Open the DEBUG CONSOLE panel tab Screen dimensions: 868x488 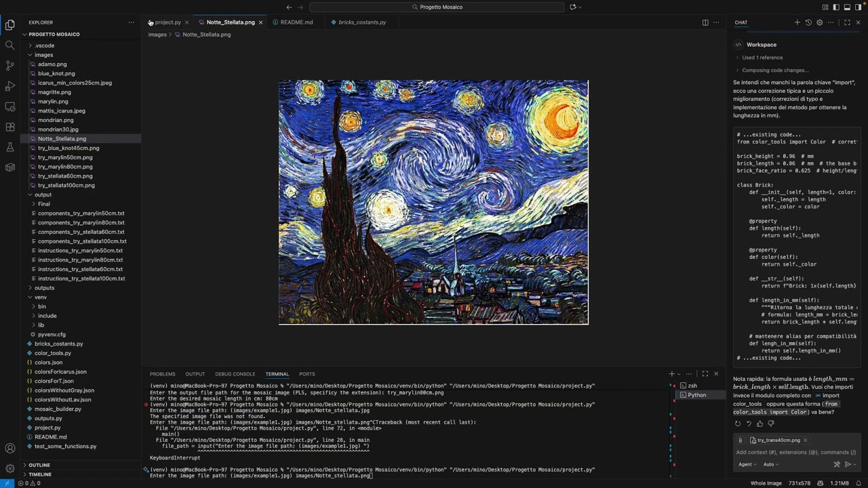[x=235, y=374]
